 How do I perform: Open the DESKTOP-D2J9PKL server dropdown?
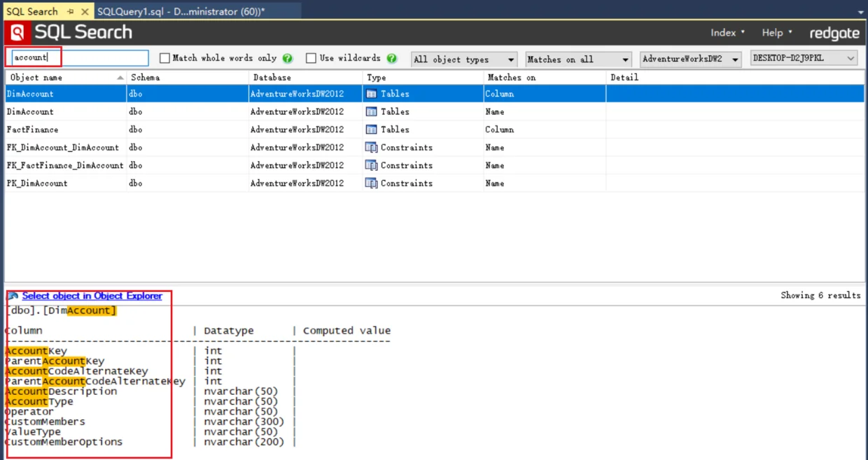click(x=804, y=58)
